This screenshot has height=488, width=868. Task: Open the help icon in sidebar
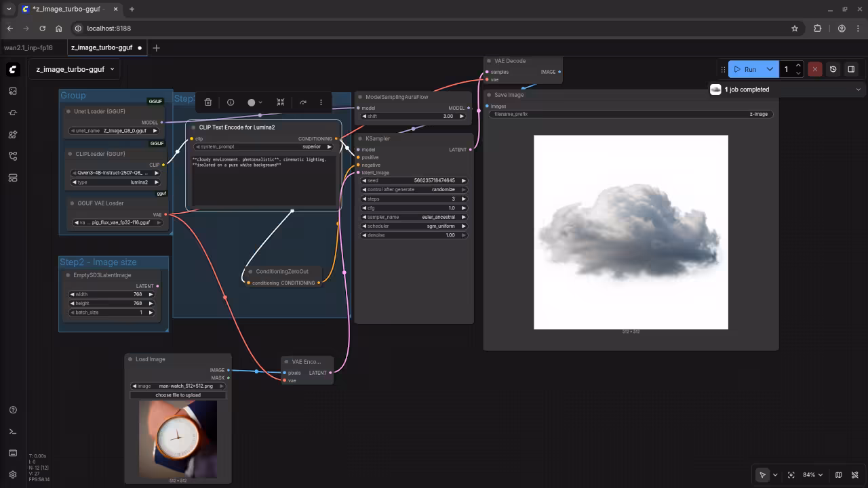[x=13, y=410]
